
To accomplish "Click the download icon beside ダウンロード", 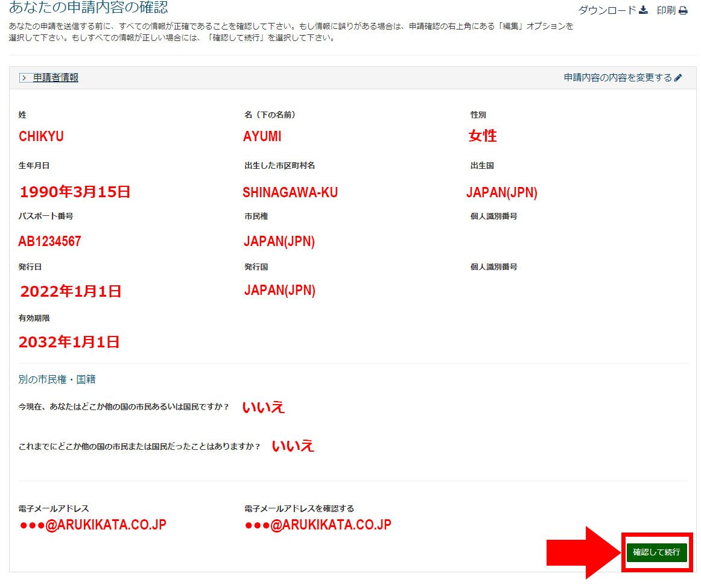I will tap(643, 10).
